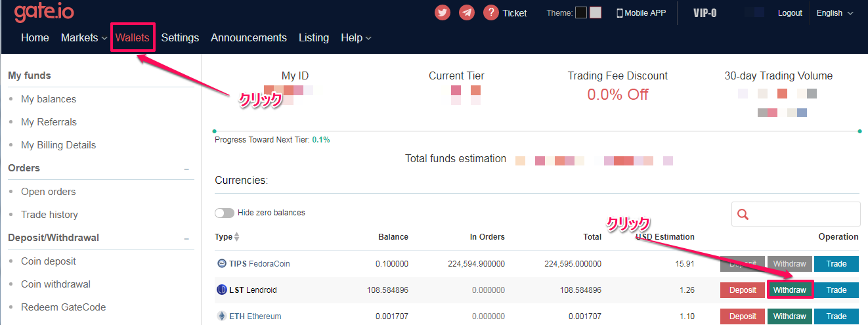Click the Ticket question mark icon

point(491,12)
